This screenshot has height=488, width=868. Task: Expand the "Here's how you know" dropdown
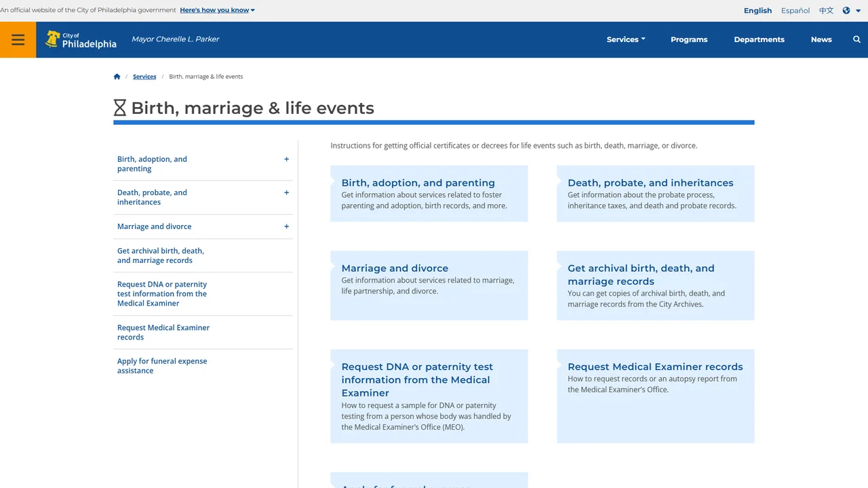tap(218, 10)
